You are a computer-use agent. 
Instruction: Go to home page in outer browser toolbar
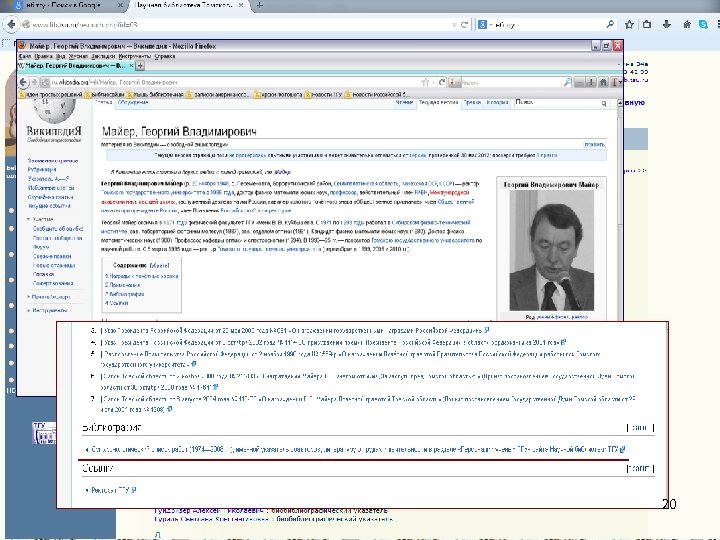pos(687,24)
